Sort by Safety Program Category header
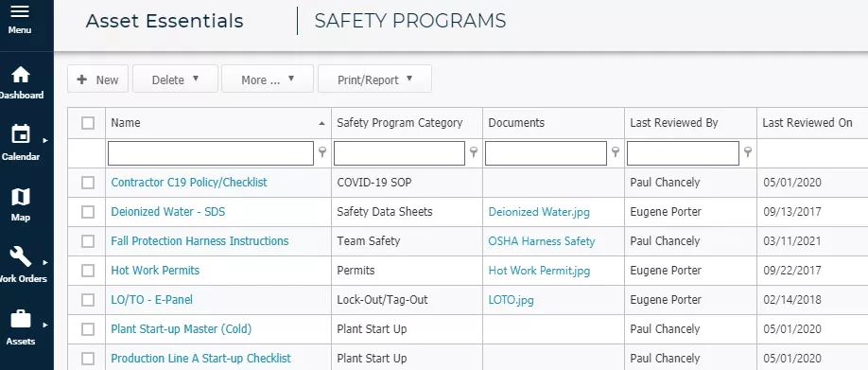Screen dimensions: 868x370 [x=400, y=123]
